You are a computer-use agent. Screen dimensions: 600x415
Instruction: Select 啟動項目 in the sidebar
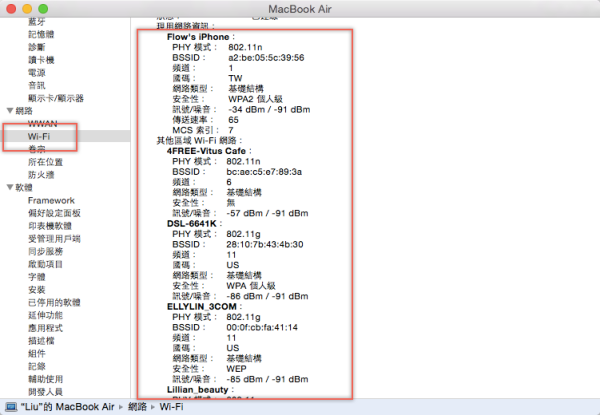45,264
